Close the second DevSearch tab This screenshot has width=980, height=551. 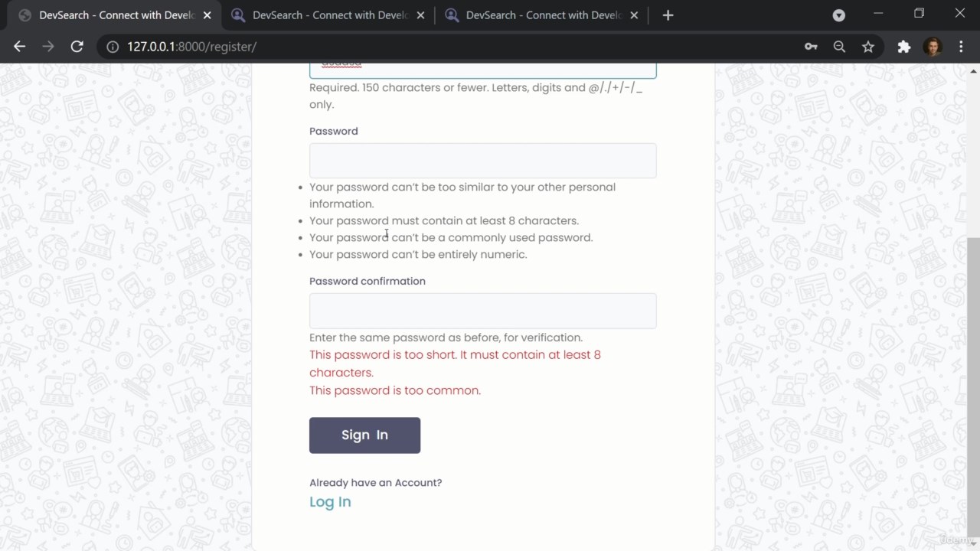pos(420,15)
